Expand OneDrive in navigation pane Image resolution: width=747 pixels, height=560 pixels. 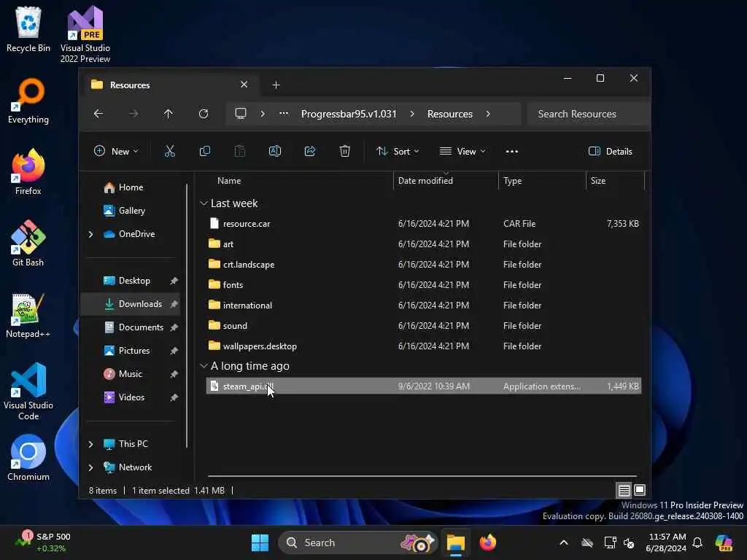click(x=90, y=234)
